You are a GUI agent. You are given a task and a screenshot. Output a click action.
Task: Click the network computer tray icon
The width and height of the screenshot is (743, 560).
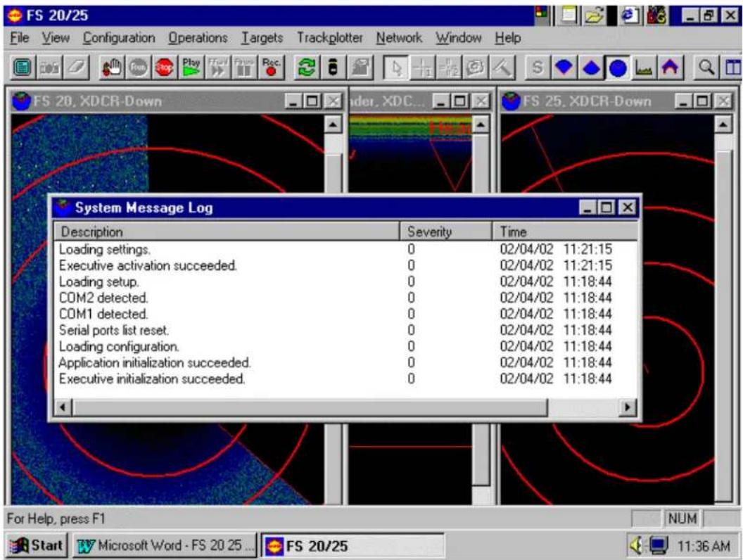659,546
